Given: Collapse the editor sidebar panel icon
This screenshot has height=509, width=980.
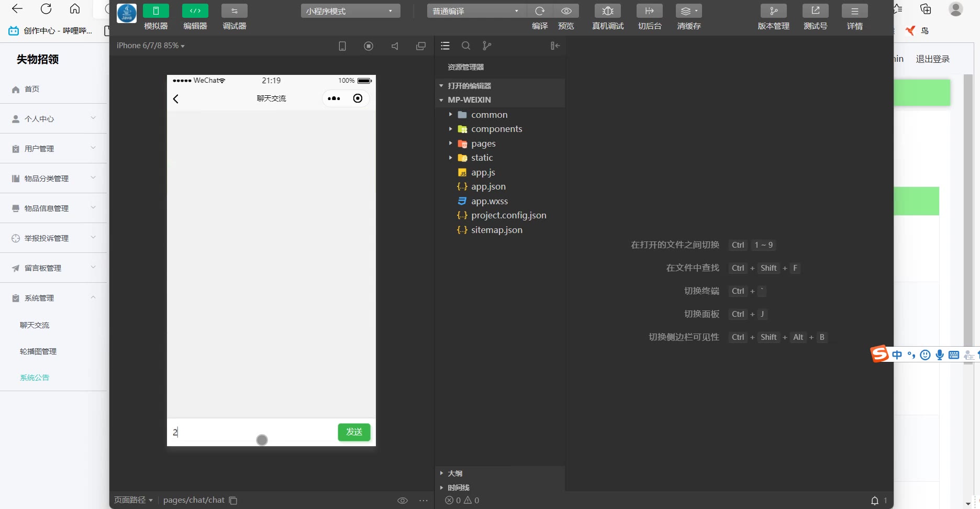Looking at the screenshot, I should [x=555, y=46].
